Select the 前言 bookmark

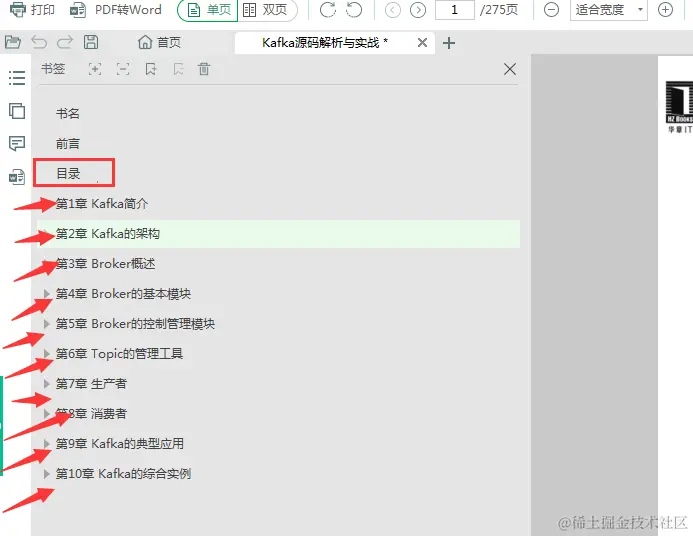click(68, 144)
